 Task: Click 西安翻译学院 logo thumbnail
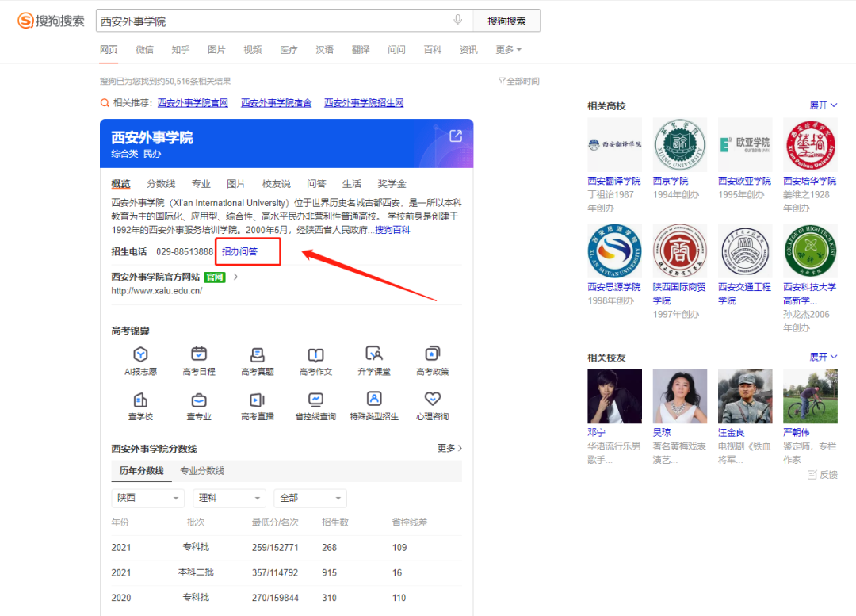click(x=615, y=145)
